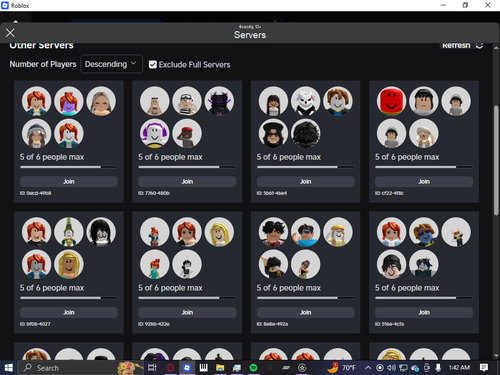Open Task View from taskbar
The width and height of the screenshot is (500, 375).
click(152, 368)
